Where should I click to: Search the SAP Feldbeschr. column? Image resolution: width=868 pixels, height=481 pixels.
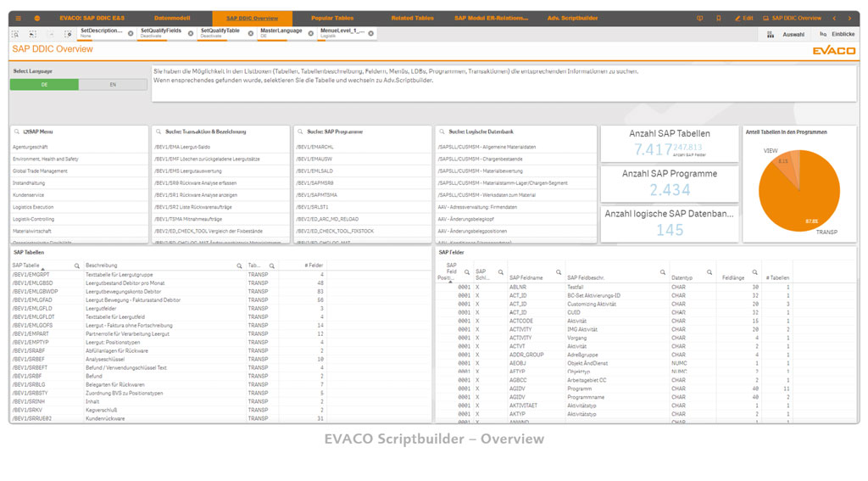(663, 272)
